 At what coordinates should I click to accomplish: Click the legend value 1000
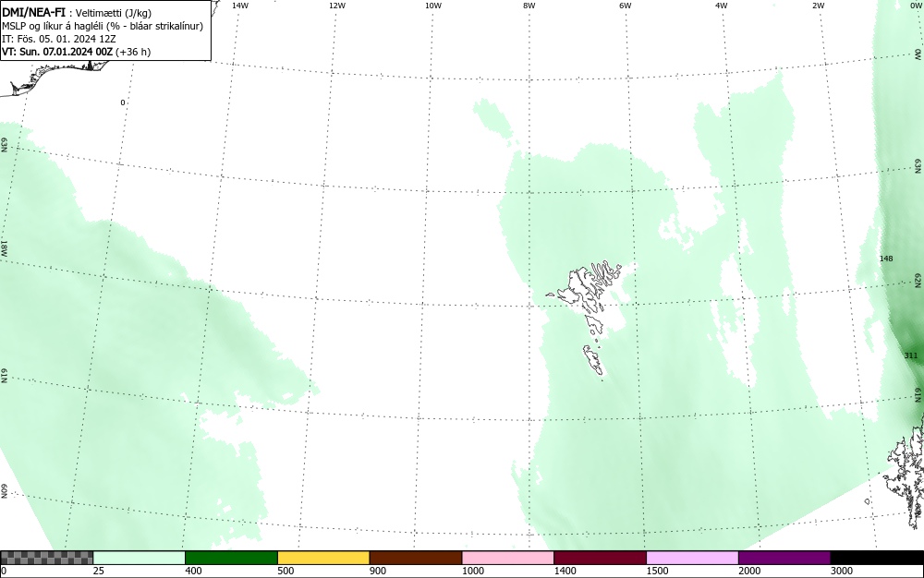[x=472, y=571]
